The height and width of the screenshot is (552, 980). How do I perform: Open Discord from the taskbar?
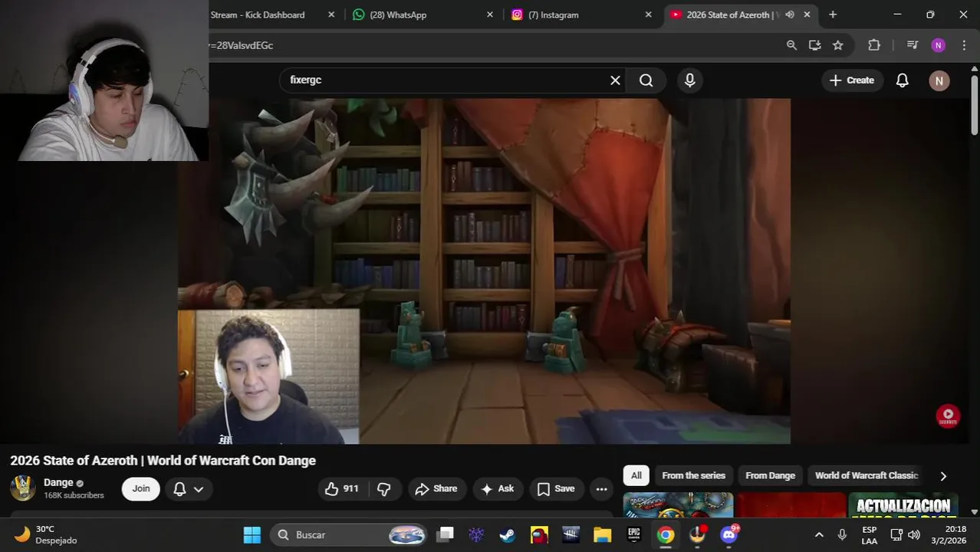tap(728, 534)
